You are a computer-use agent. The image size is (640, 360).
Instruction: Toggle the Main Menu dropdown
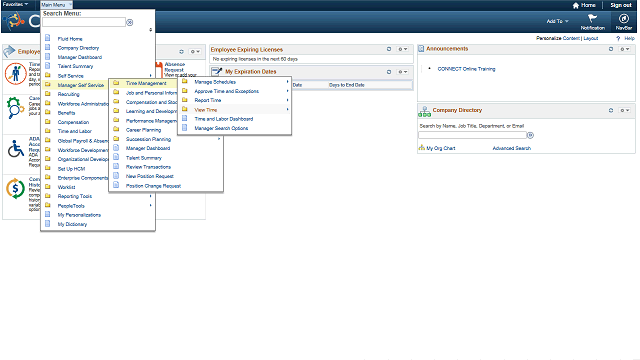tap(56, 5)
